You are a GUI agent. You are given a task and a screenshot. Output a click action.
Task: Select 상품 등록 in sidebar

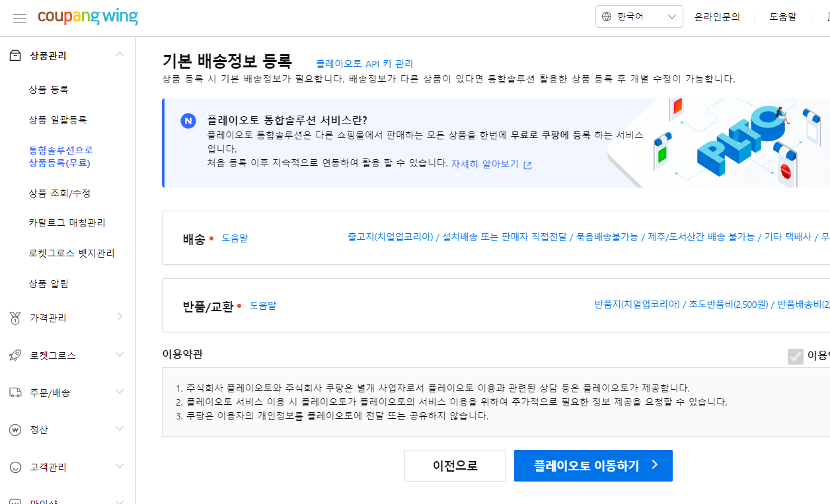click(x=49, y=89)
